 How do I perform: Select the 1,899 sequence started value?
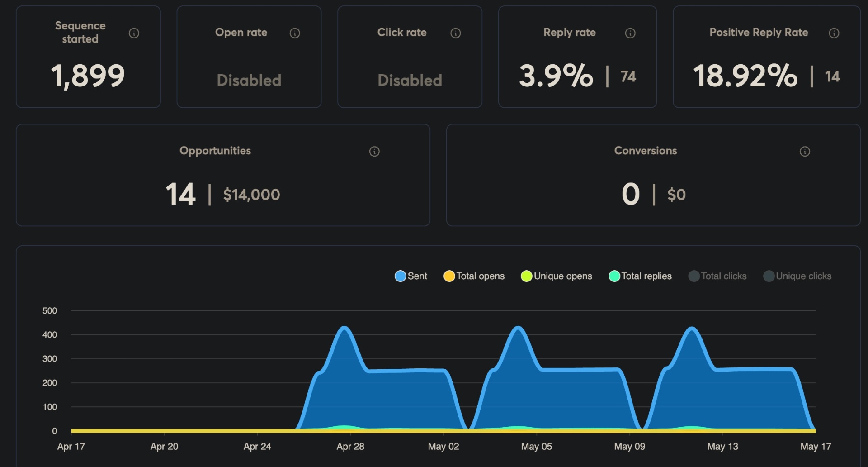pyautogui.click(x=88, y=76)
